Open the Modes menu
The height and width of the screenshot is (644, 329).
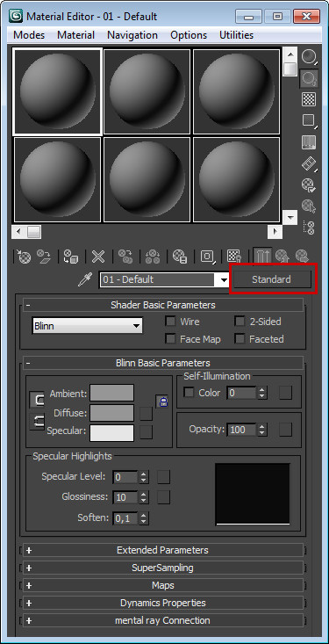[29, 35]
